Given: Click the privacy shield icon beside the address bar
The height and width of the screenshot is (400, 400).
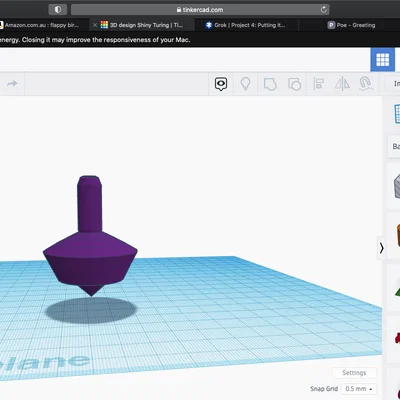Looking at the screenshot, I should point(58,10).
